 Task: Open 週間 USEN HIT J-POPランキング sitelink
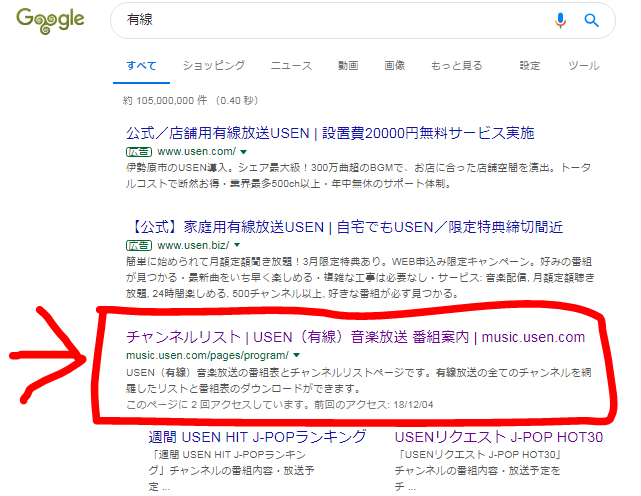coord(256,438)
